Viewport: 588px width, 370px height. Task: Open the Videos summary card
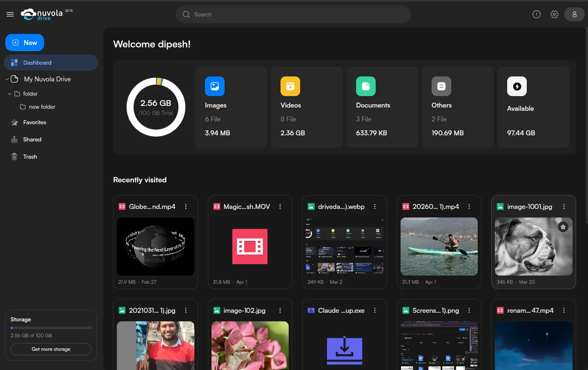(x=307, y=107)
